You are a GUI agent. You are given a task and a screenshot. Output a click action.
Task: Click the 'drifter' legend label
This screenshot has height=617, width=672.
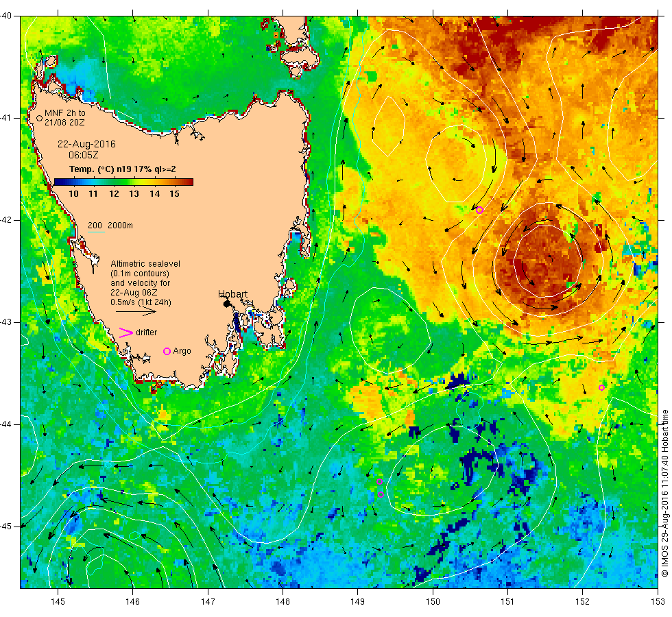[147, 332]
